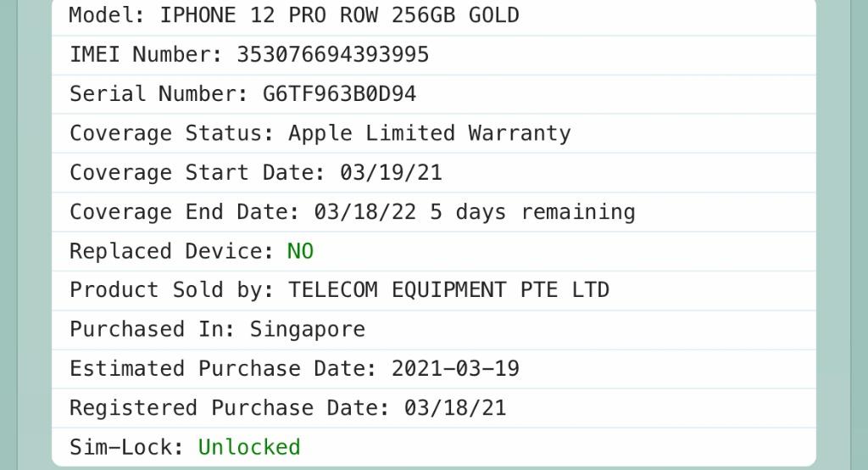868x470 pixels.
Task: Click the "IMEI Number:" label
Action: point(147,55)
